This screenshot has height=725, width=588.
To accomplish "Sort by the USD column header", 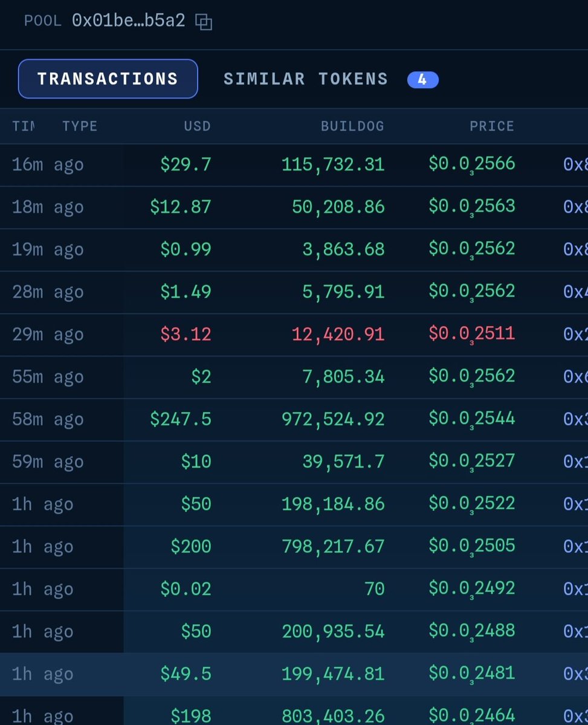I will click(198, 126).
